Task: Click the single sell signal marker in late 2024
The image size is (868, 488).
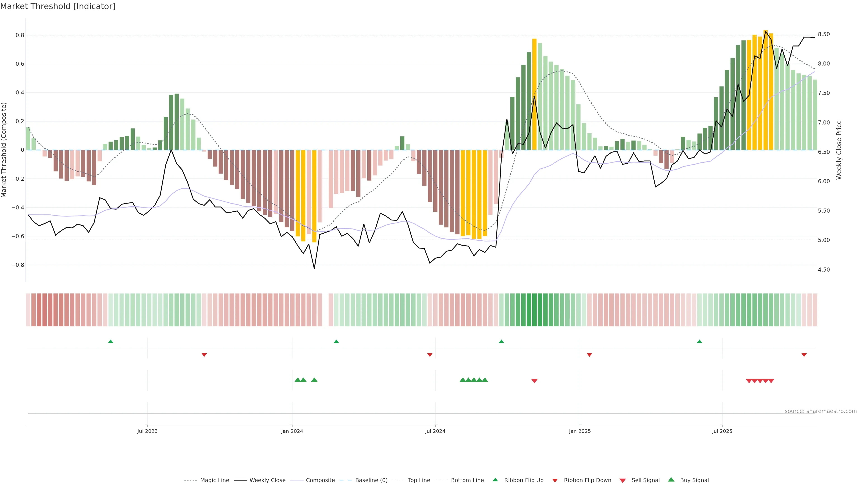Action: point(534,381)
